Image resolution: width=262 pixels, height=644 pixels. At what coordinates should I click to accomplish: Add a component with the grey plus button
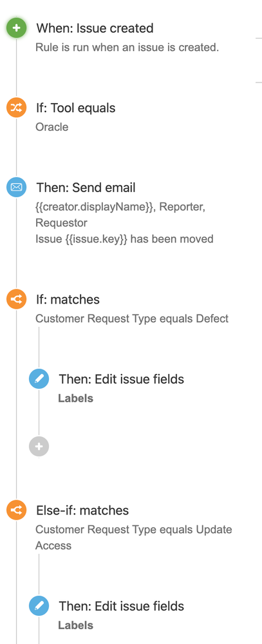pyautogui.click(x=39, y=447)
